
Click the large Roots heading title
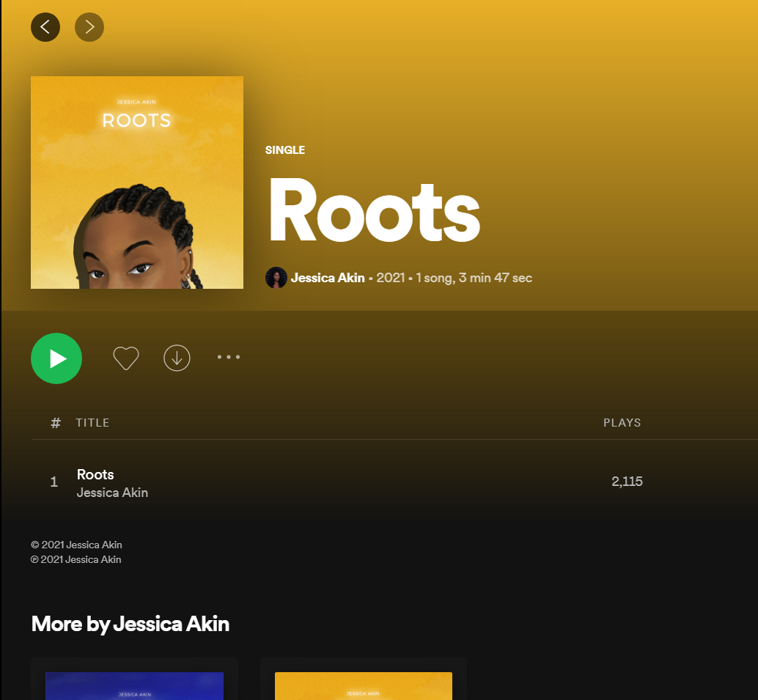click(374, 210)
